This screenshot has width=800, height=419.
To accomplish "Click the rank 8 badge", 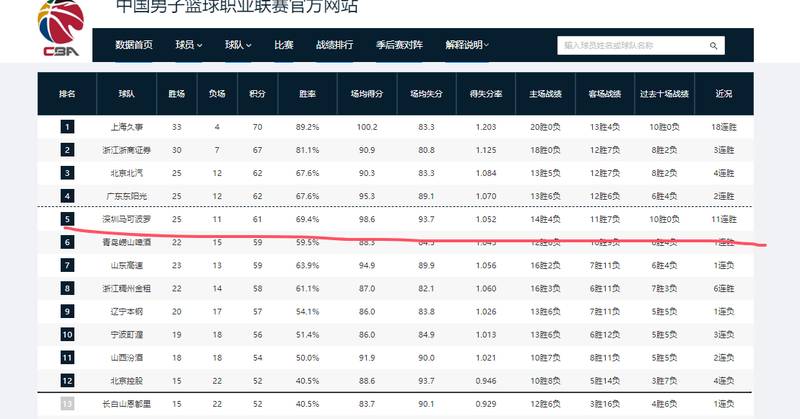I will pyautogui.click(x=67, y=288).
